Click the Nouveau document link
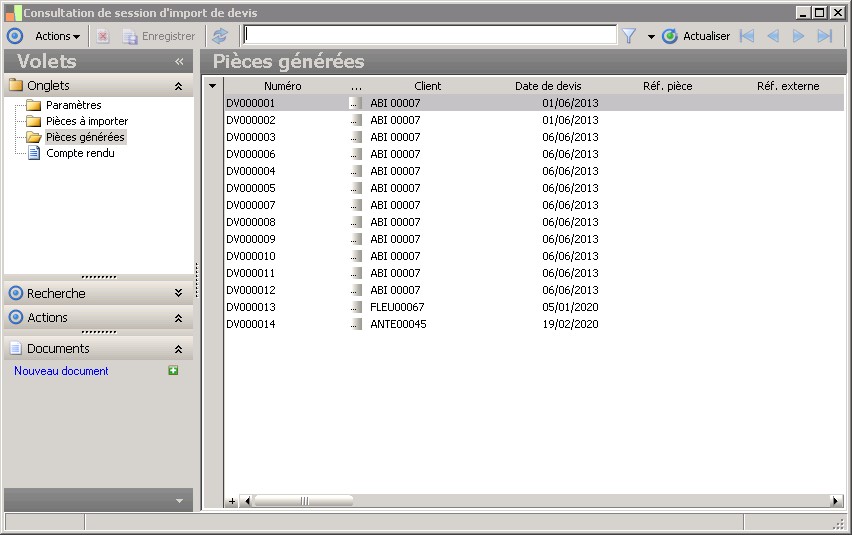852x535 pixels. pyautogui.click(x=61, y=371)
